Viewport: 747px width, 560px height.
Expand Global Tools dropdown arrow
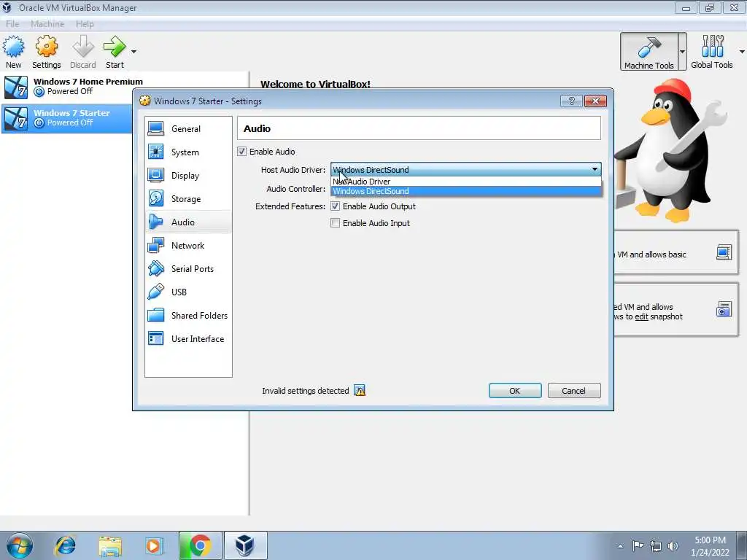742,52
